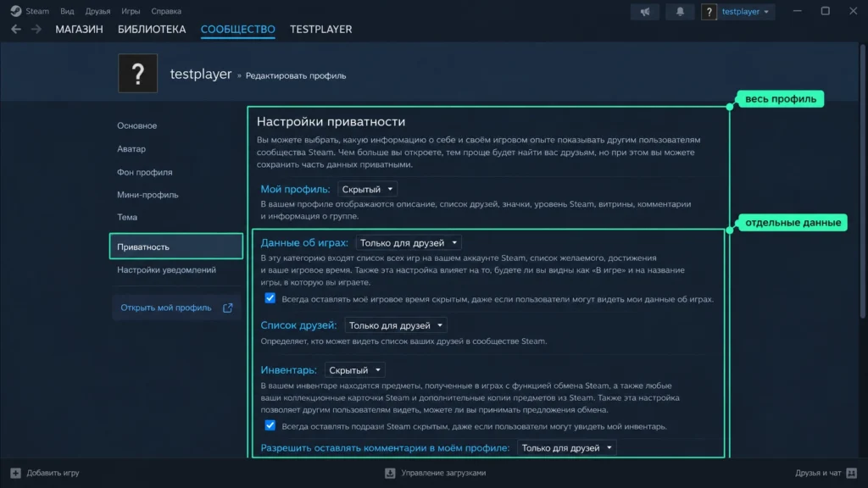
Task: Click the Steam logo icon in the menu bar
Action: coord(16,11)
